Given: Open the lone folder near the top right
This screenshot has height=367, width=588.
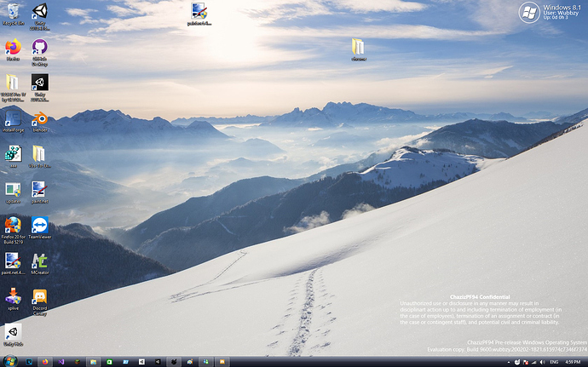Looking at the screenshot, I should (x=359, y=50).
